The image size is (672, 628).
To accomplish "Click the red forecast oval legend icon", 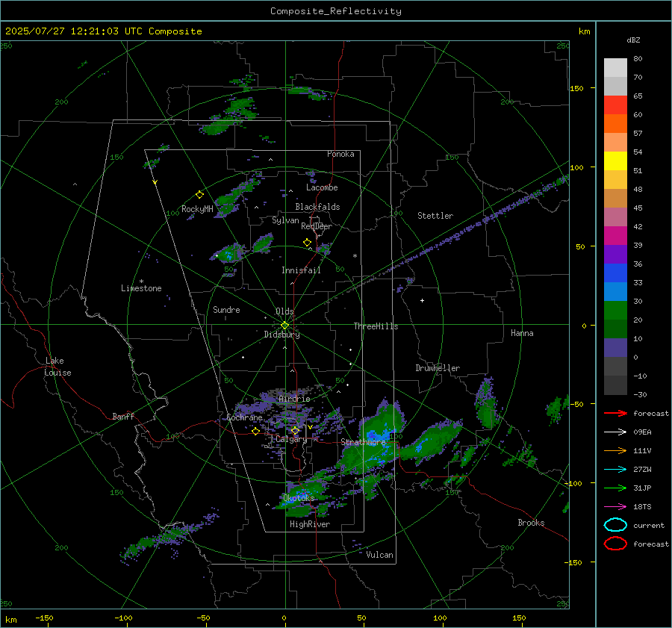I will [x=615, y=544].
